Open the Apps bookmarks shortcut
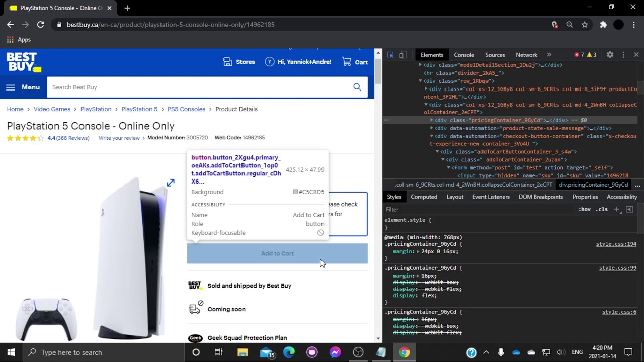 point(19,40)
